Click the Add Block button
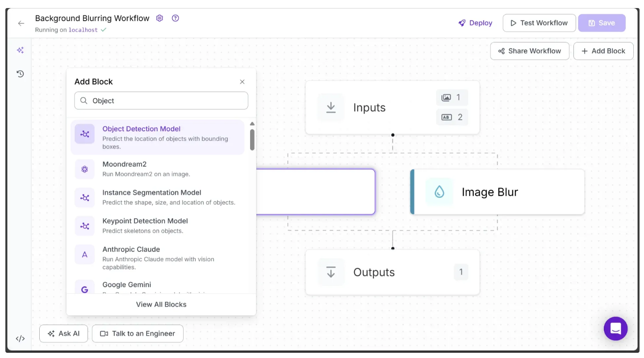The image size is (644, 358). (x=603, y=51)
